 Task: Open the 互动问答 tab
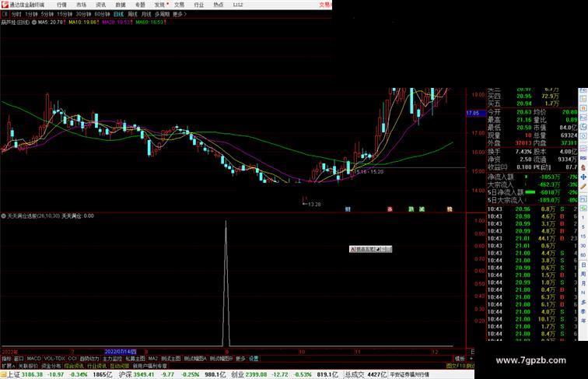120,366
